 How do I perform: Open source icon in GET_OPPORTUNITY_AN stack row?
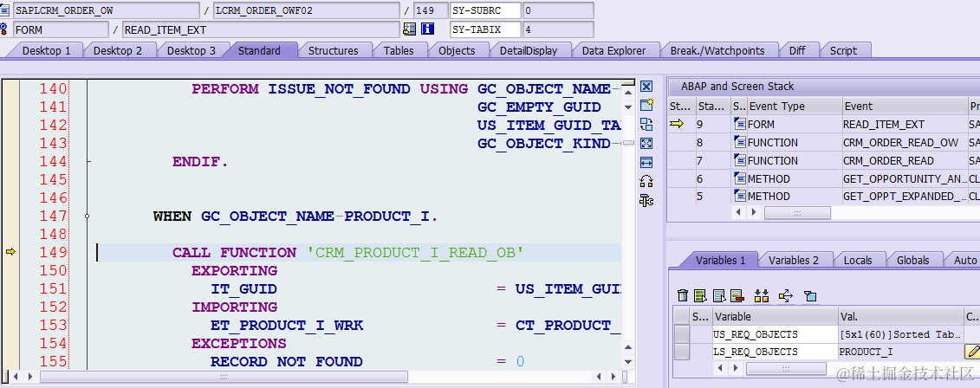click(739, 178)
